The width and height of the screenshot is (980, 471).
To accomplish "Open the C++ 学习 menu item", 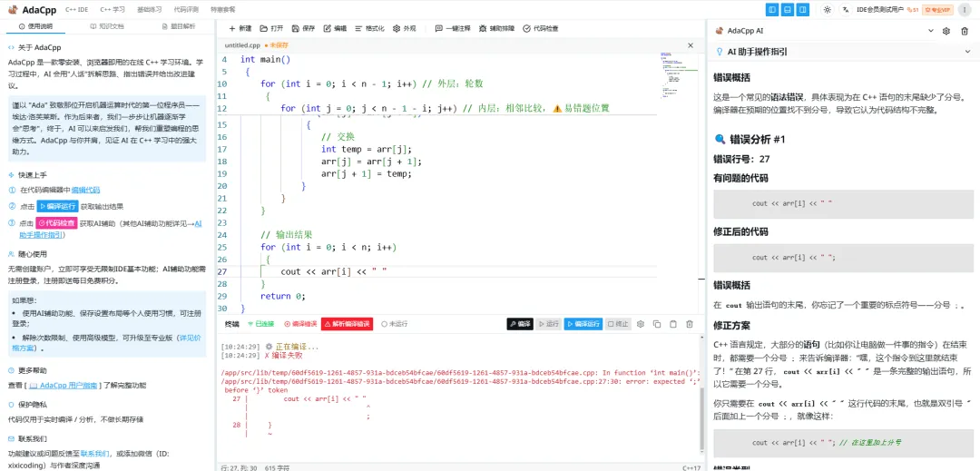I will (113, 10).
